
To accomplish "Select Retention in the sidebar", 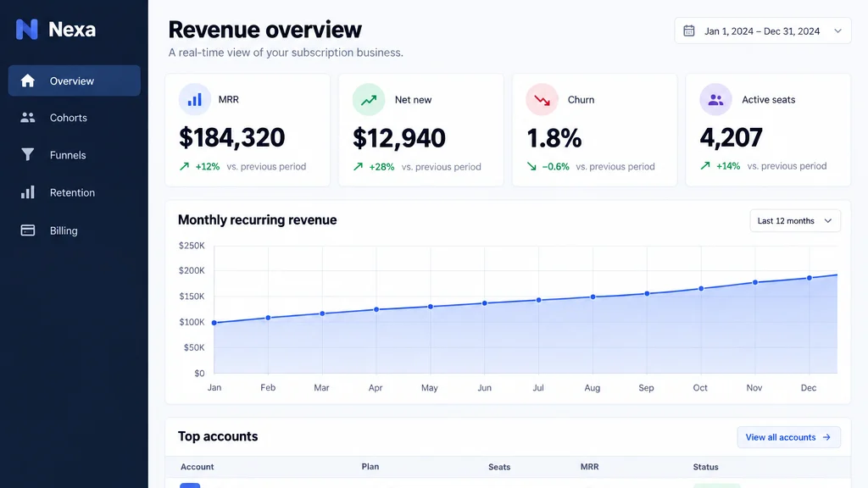I will coord(75,192).
